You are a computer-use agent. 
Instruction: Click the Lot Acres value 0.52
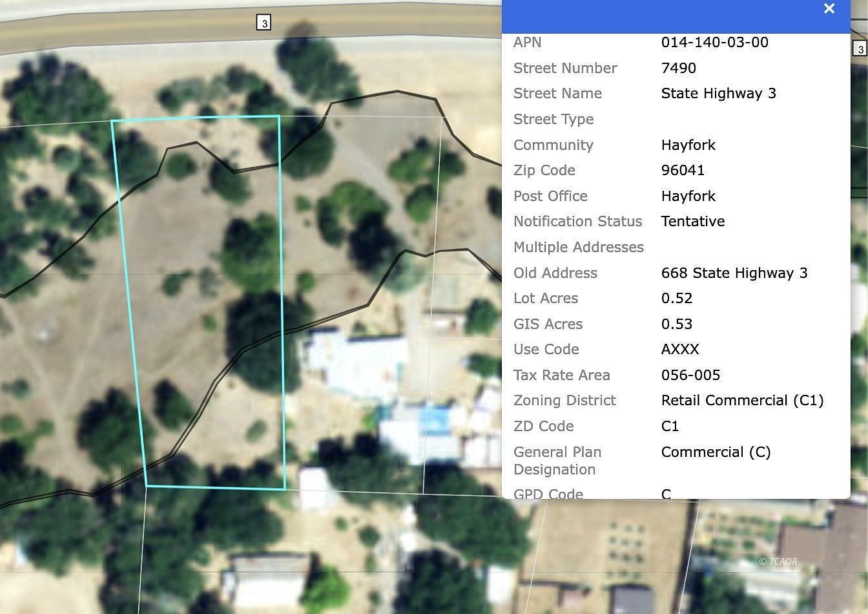click(676, 298)
